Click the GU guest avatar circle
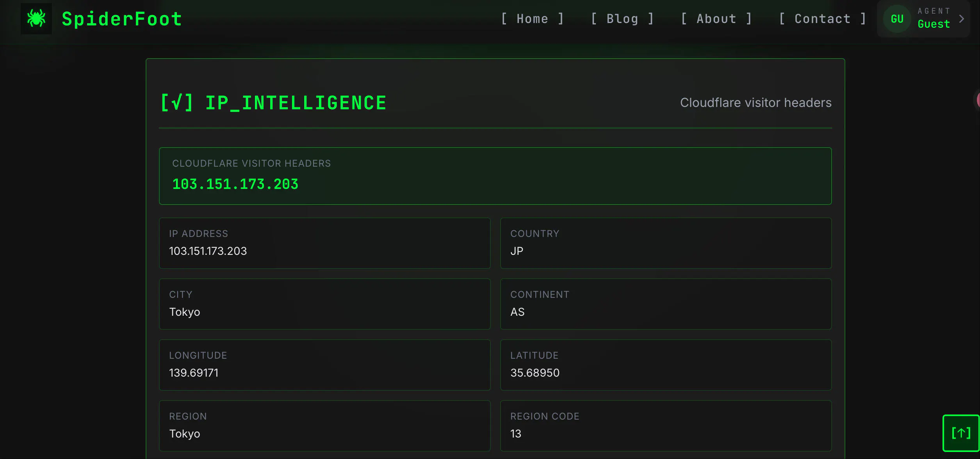This screenshot has width=980, height=459. click(897, 19)
